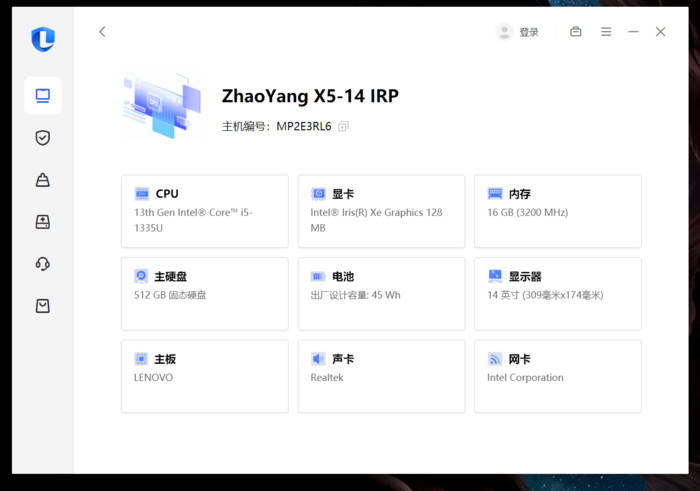Viewport: 700px width, 491px height.
Task: Click the 登录 login button
Action: tap(529, 32)
